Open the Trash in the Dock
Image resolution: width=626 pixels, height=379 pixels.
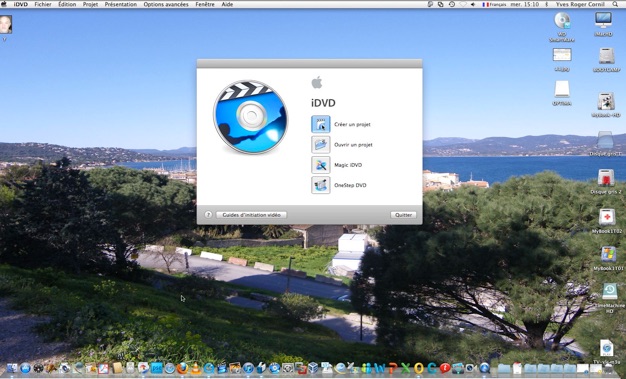[608, 368]
